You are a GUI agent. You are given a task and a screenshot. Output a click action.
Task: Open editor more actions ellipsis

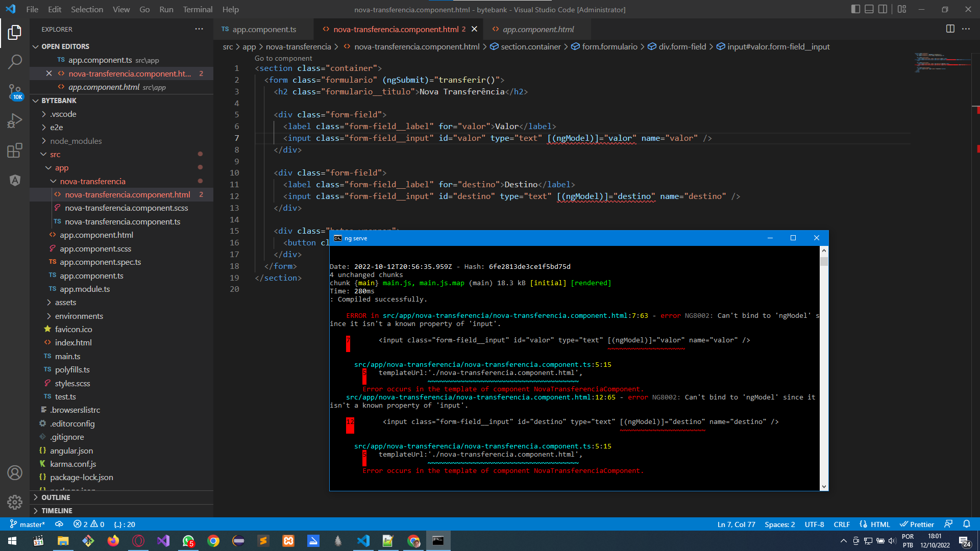[x=966, y=29]
